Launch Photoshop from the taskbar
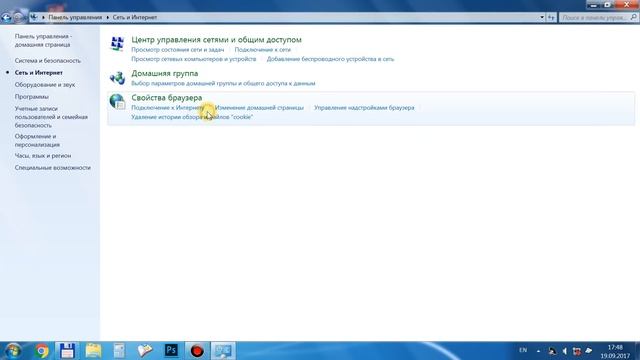Viewport: 640px width, 360px height. click(171, 351)
